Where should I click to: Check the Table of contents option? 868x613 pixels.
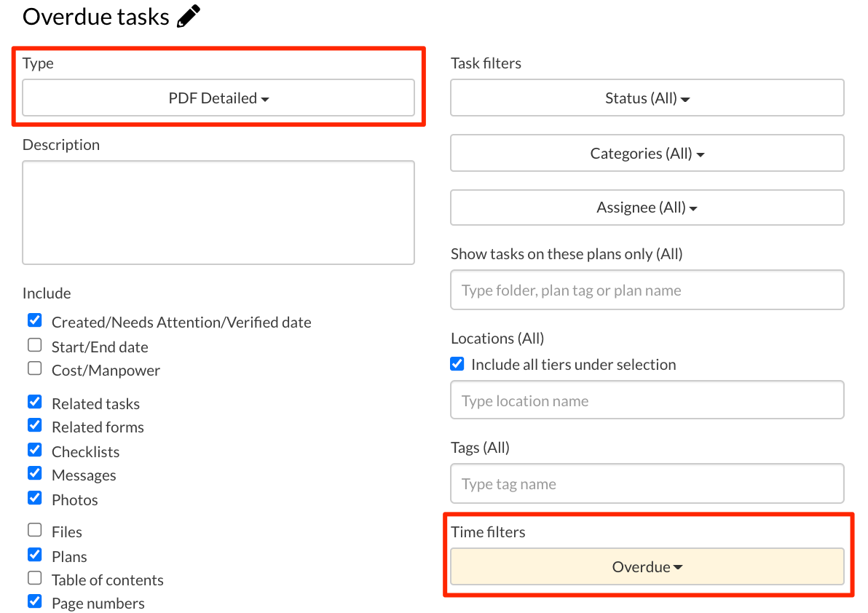[35, 579]
